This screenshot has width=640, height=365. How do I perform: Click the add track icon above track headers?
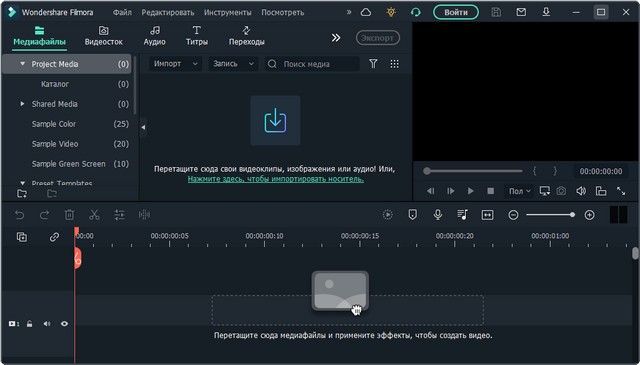click(22, 237)
